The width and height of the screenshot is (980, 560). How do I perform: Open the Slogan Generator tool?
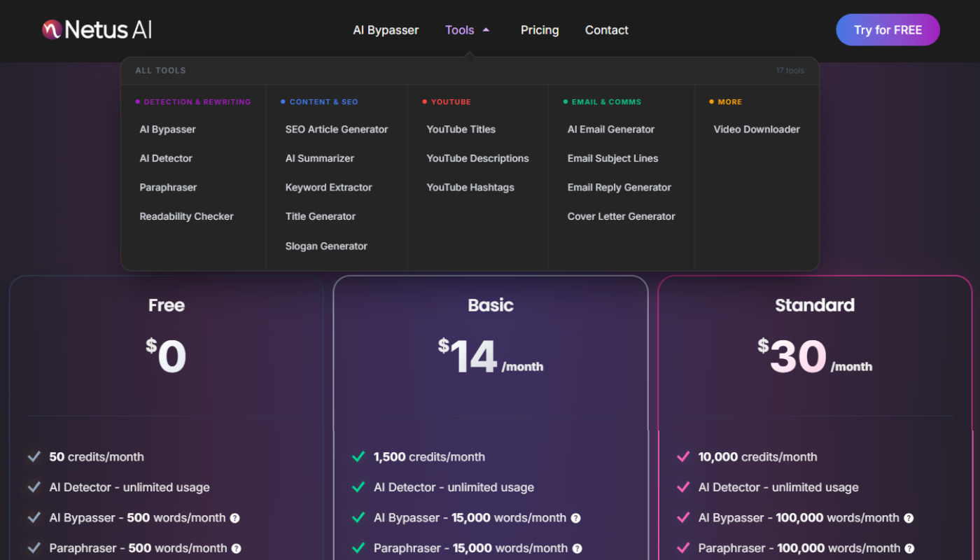pyautogui.click(x=326, y=246)
